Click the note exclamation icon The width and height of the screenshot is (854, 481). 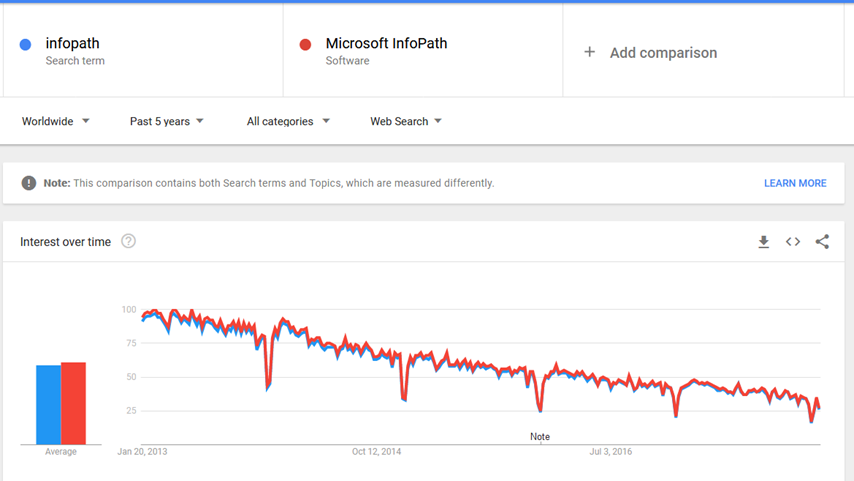pyautogui.click(x=29, y=183)
